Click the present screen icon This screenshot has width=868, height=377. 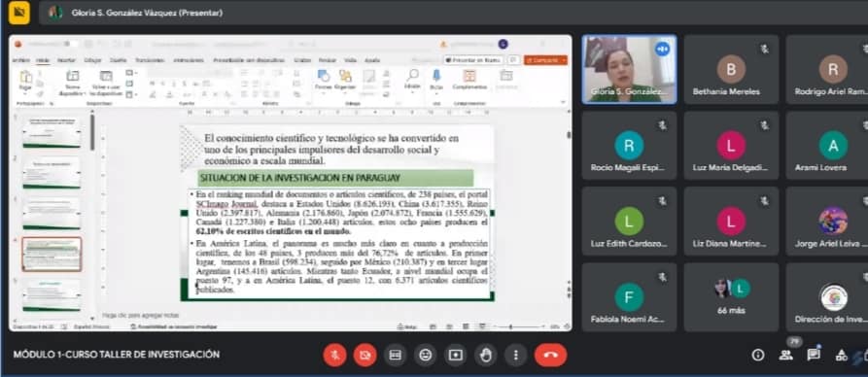(x=456, y=355)
